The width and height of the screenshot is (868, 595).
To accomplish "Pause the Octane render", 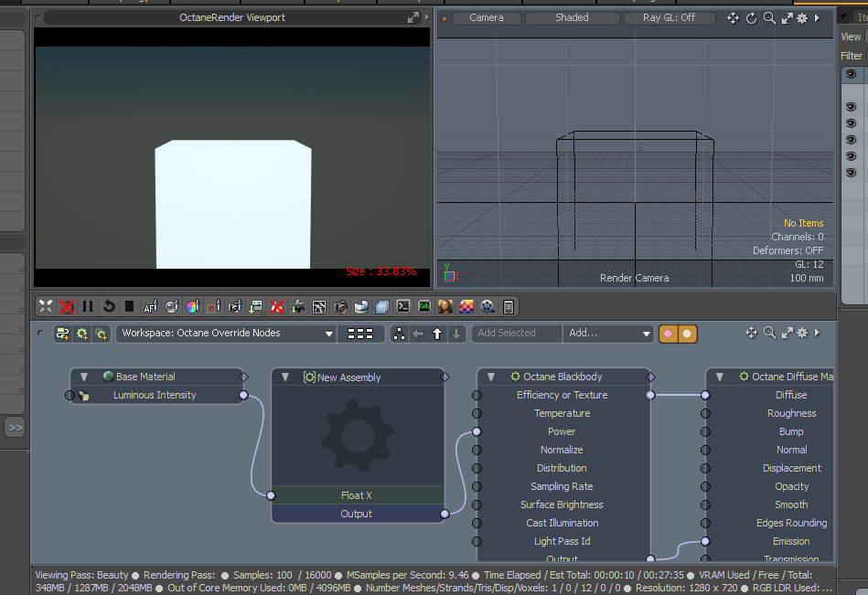I will click(88, 306).
